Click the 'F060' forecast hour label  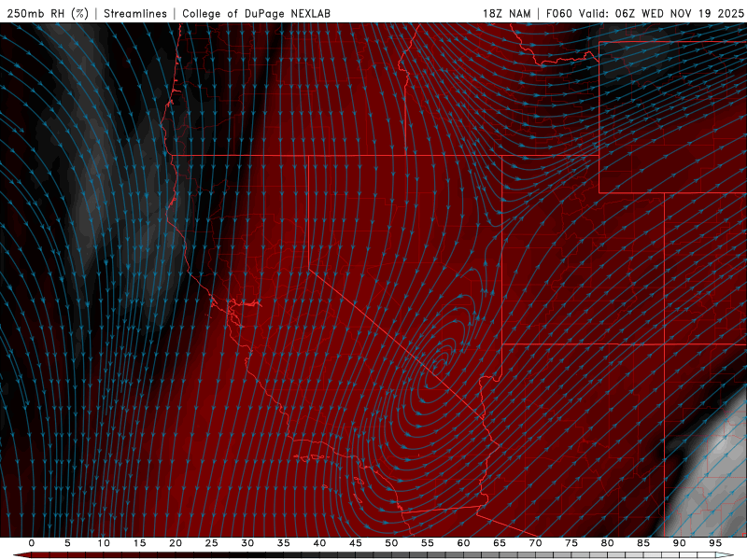[x=558, y=13]
